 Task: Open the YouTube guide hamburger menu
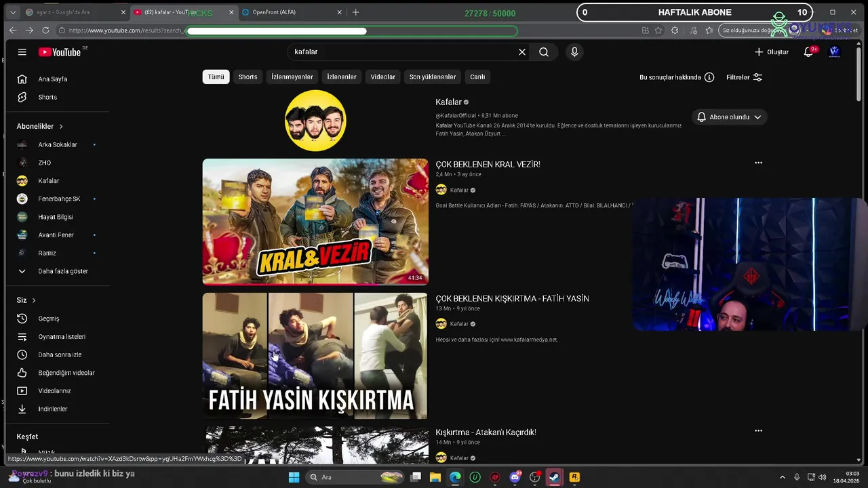(22, 52)
